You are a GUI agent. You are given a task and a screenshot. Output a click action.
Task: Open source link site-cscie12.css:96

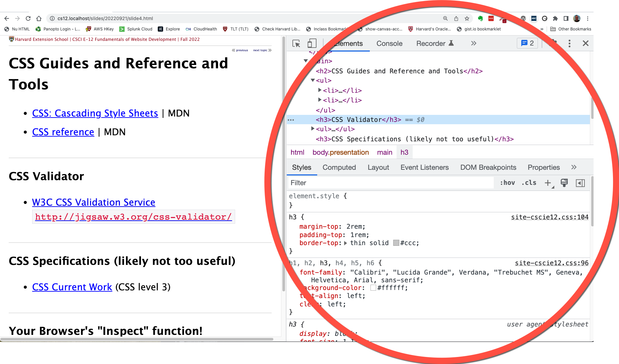point(552,263)
